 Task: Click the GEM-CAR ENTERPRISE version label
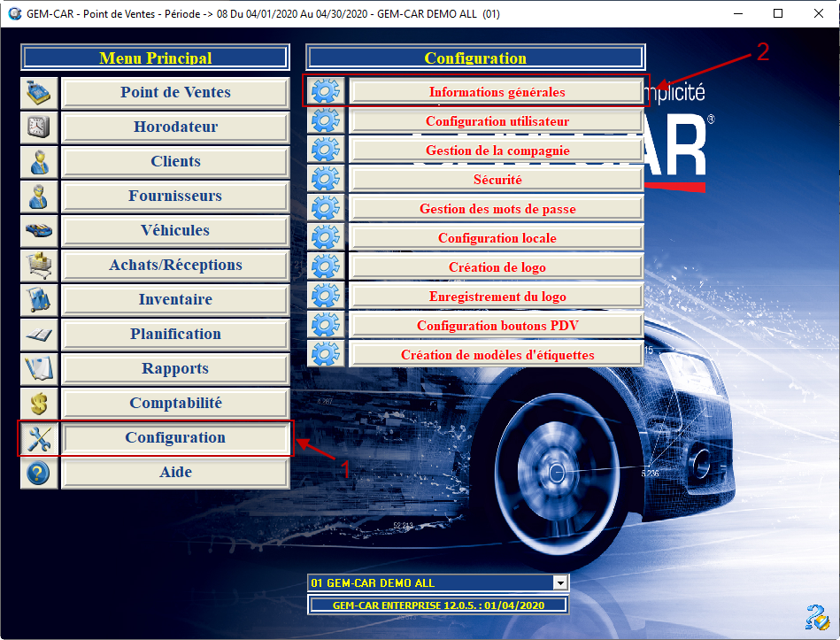click(438, 605)
